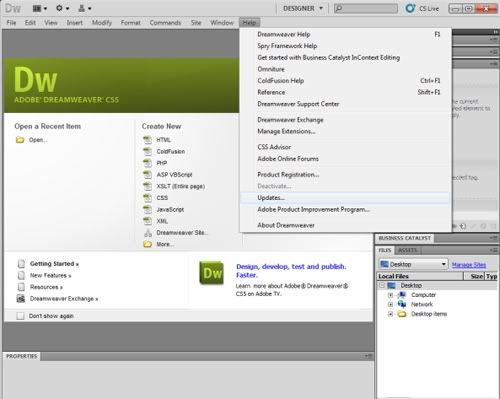Click Design, develop, test and publish faster link
This screenshot has width=500, height=399.
[x=291, y=271]
